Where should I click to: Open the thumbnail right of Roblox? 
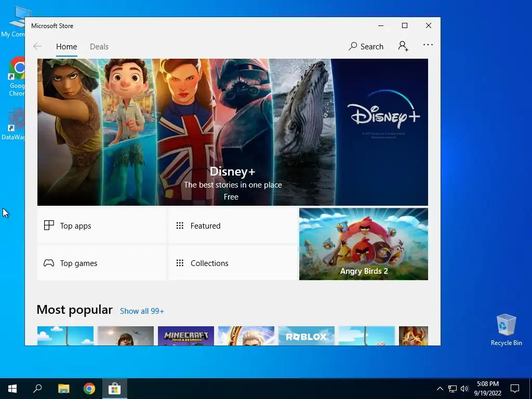click(x=367, y=336)
